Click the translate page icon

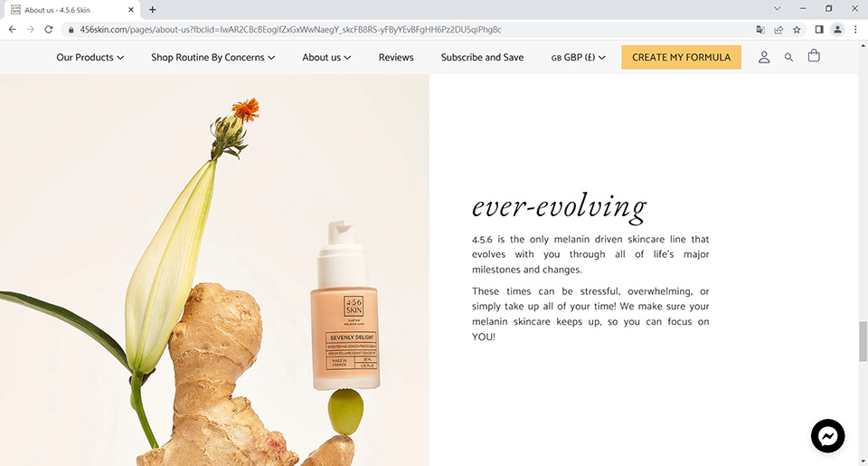click(760, 30)
